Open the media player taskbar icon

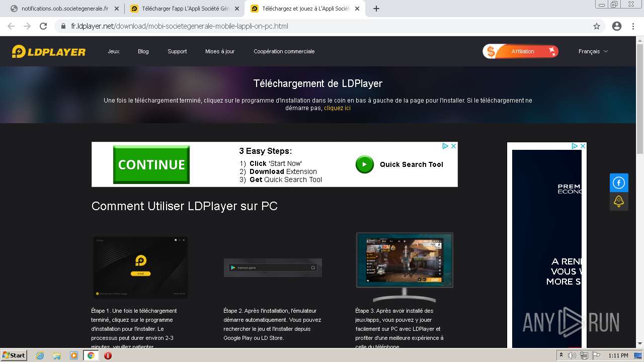pos(74,355)
